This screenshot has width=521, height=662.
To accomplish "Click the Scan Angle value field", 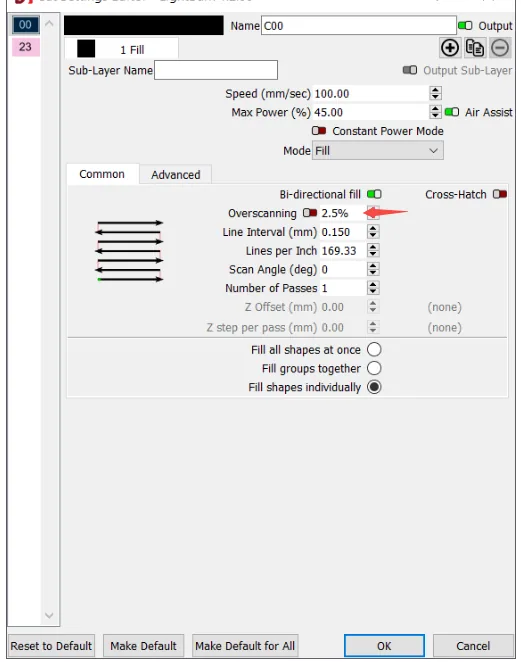I will click(x=343, y=269).
